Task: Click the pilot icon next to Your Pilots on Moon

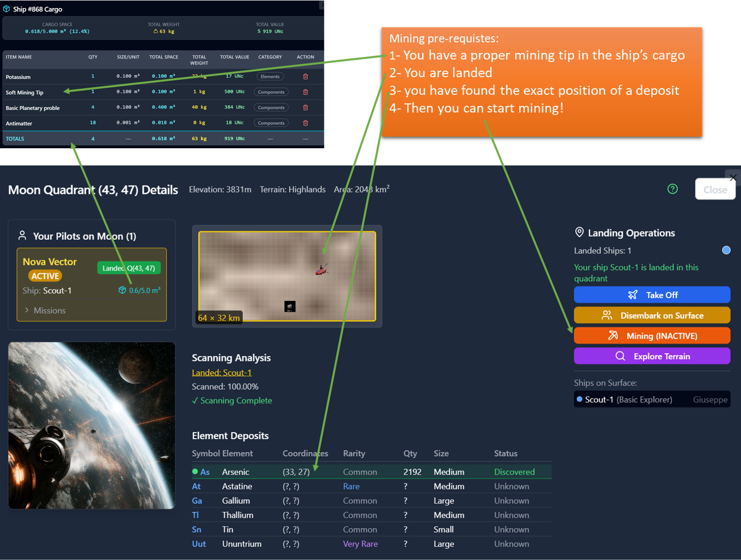Action: [x=22, y=235]
